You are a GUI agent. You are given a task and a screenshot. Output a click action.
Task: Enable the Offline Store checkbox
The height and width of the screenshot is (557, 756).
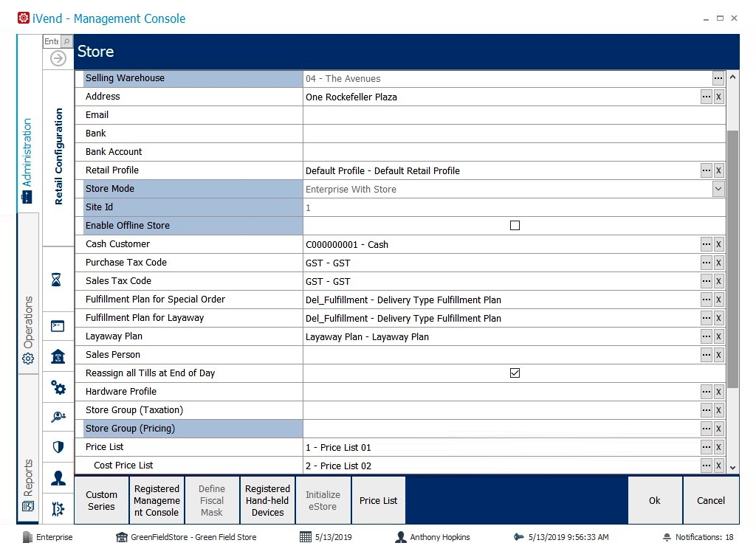[515, 226]
